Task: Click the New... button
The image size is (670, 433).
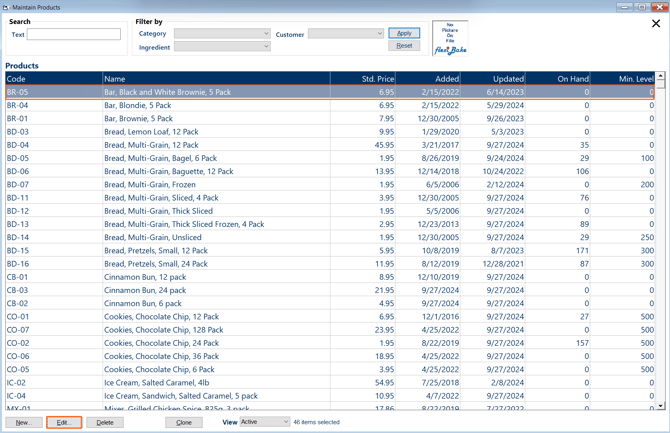Action: 23,423
